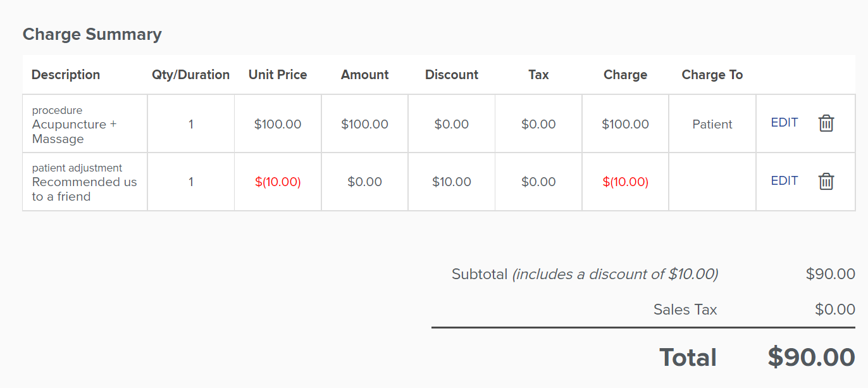Click the red $(10.00) unit price cell
The image size is (868, 388).
[278, 182]
